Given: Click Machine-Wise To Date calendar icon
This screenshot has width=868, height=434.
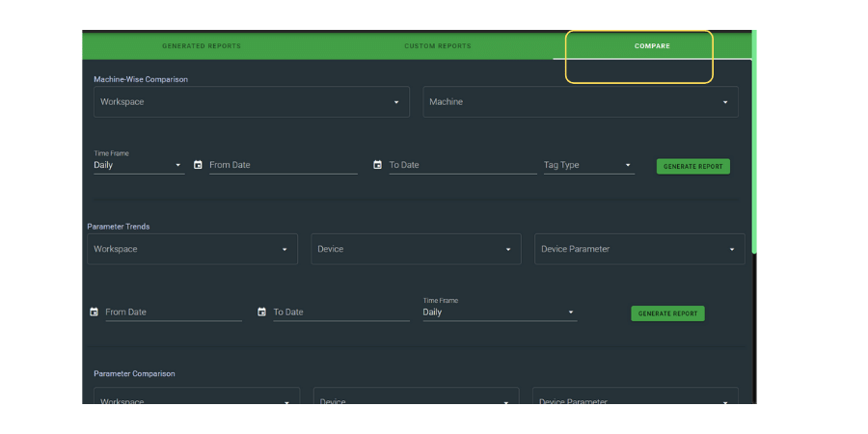Looking at the screenshot, I should coord(377,165).
